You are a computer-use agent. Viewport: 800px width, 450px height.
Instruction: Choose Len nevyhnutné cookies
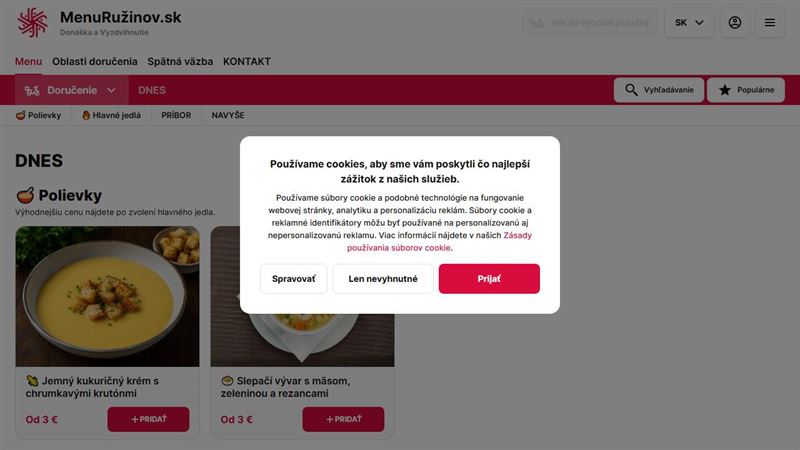coord(383,279)
